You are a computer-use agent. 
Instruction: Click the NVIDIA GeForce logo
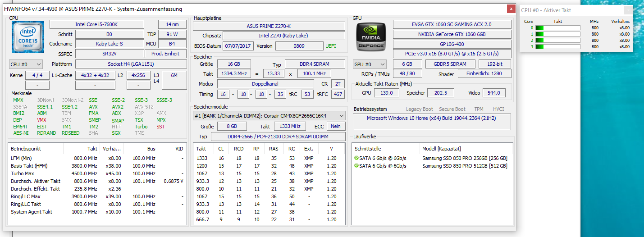(371, 37)
